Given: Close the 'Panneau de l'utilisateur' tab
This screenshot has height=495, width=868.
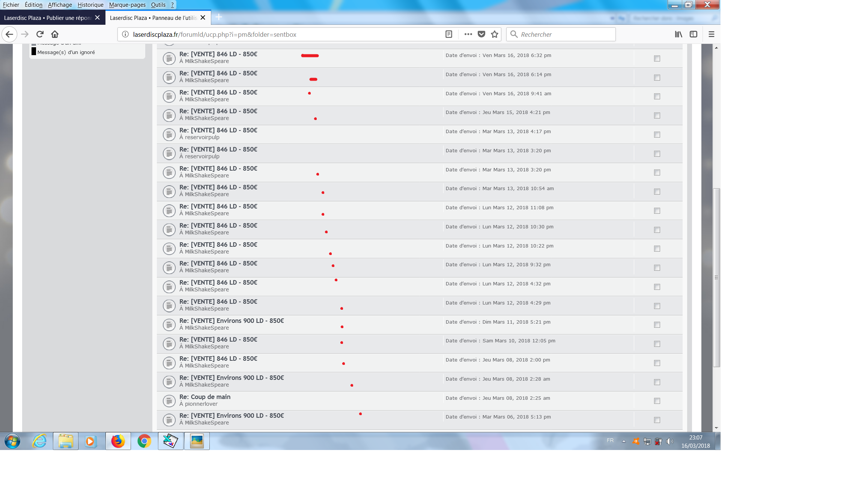Looking at the screenshot, I should click(x=203, y=18).
